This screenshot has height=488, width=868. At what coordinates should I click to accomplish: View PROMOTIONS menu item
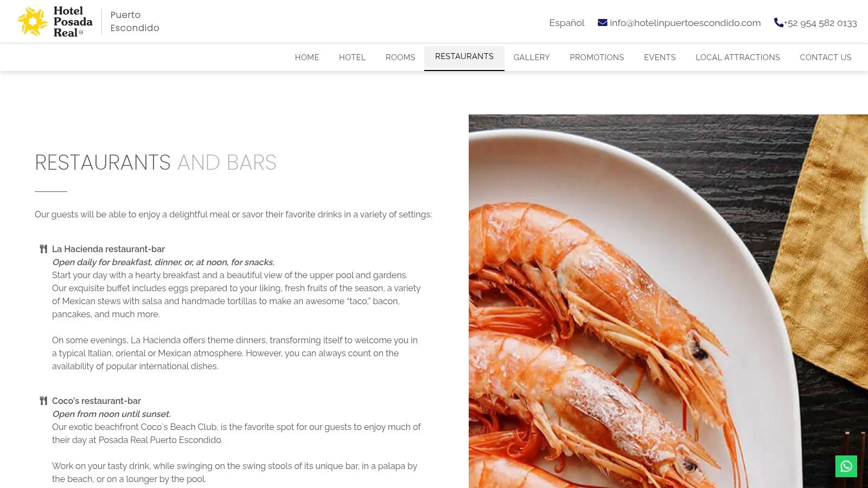coord(597,57)
